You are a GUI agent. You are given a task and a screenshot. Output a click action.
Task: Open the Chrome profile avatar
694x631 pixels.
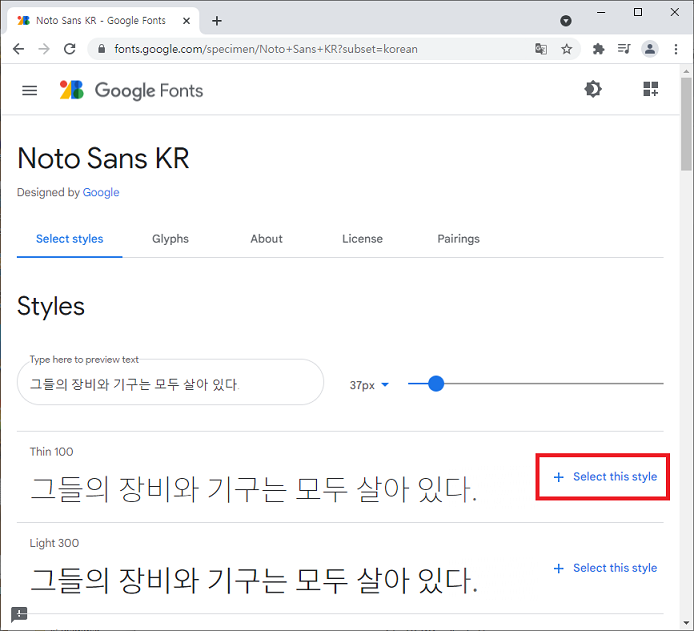[x=650, y=49]
